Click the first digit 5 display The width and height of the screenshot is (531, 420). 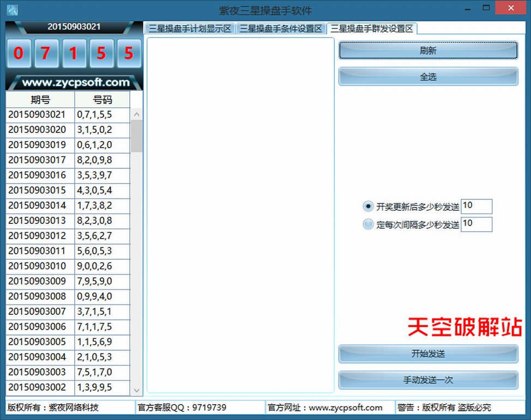pyautogui.click(x=101, y=53)
